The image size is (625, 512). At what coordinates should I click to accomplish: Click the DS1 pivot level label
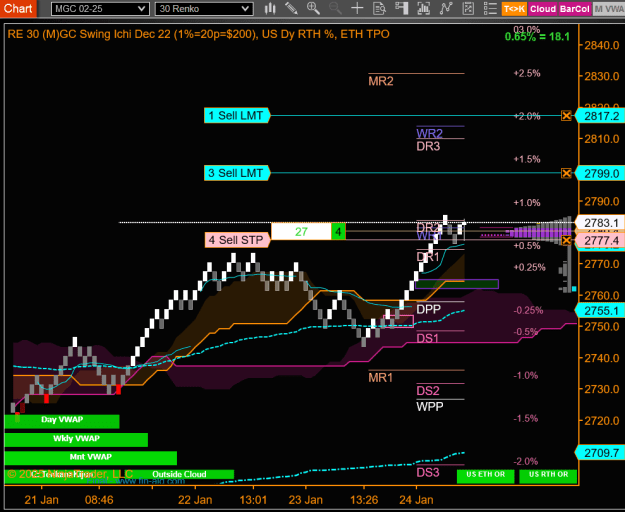coord(427,338)
